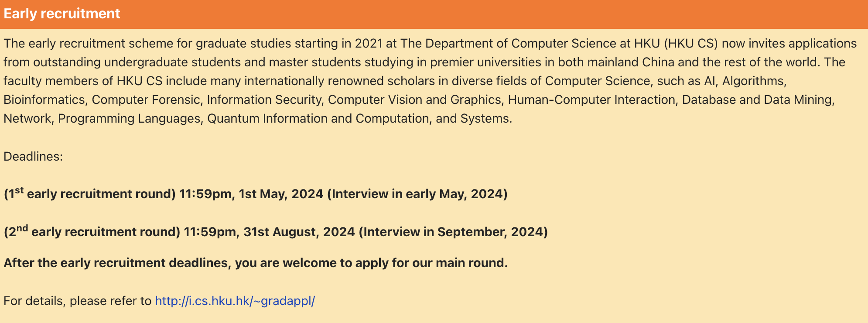This screenshot has height=323, width=868.
Task: Click the Early recruitment header title
Action: pos(62,14)
